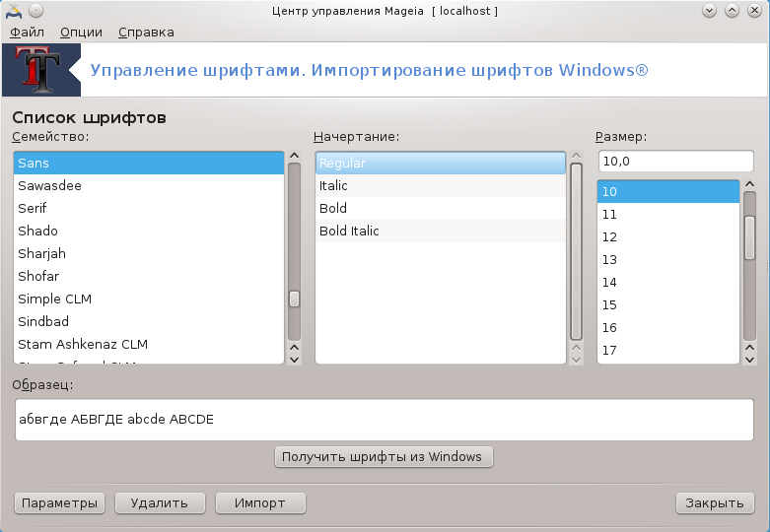Click the font sample preview text field
Viewport: 770px width, 532px height.
385,420
